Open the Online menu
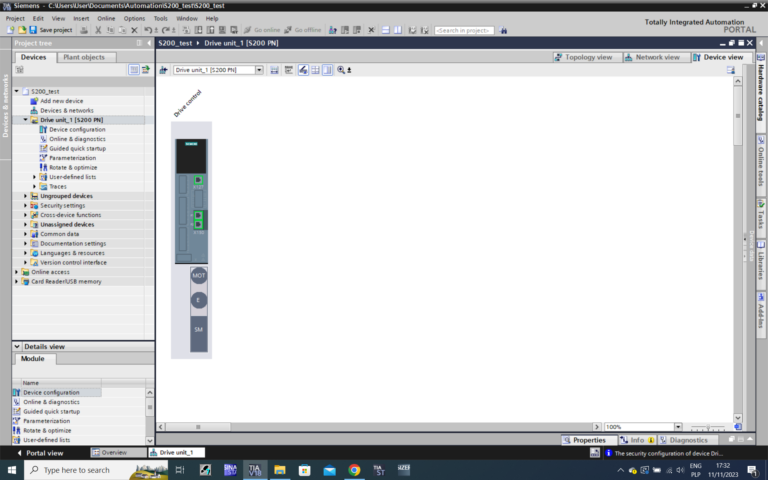The height and width of the screenshot is (480, 768). 106,18
